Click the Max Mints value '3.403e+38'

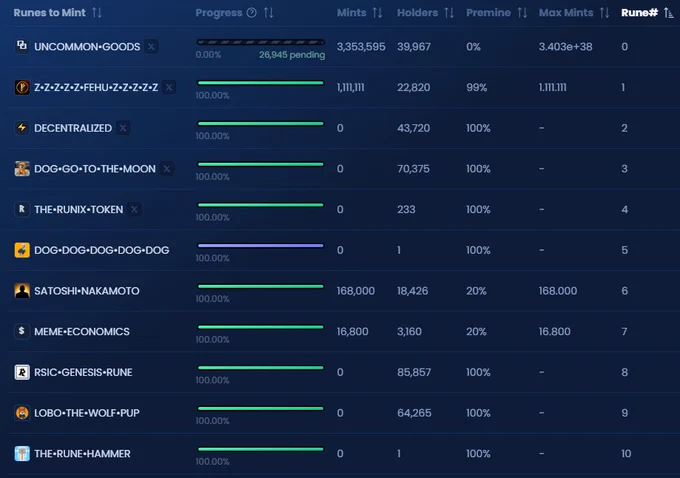click(x=566, y=47)
